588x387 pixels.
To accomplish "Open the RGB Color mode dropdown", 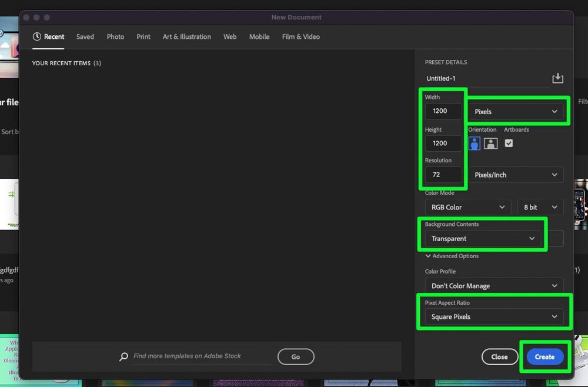I will coord(467,206).
